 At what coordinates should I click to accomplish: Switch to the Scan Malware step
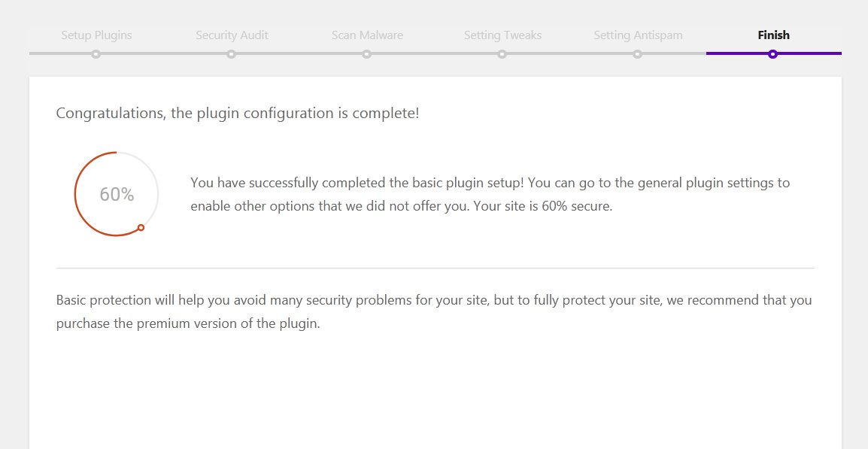(x=367, y=35)
